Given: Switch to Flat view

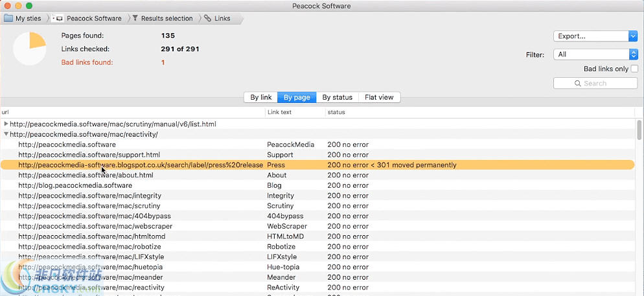Looking at the screenshot, I should point(379,97).
